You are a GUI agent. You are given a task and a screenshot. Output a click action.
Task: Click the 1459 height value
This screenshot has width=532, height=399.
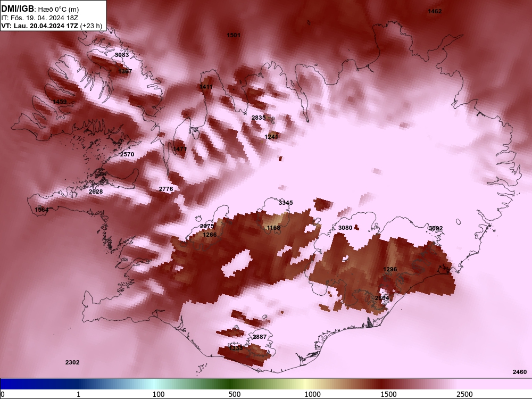point(60,102)
